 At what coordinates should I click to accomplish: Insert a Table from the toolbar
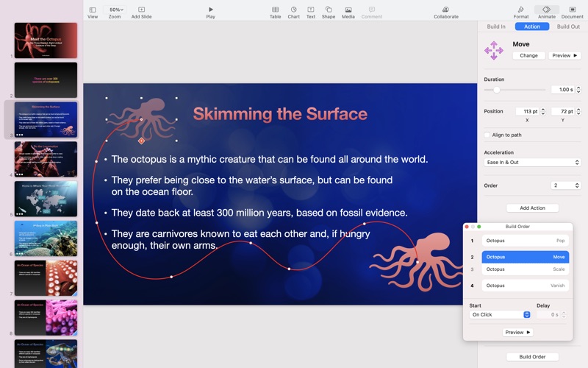(x=275, y=10)
